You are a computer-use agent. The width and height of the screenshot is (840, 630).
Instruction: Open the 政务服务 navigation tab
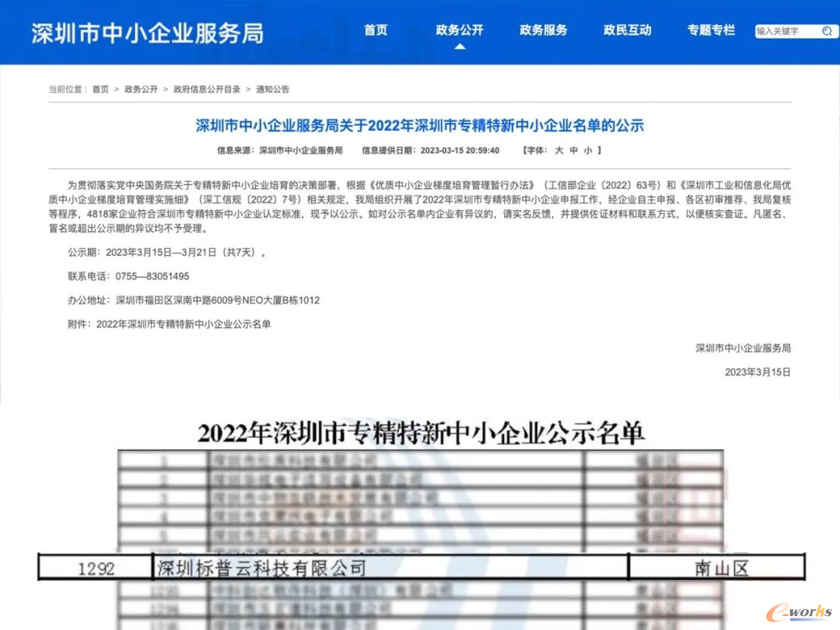(x=543, y=30)
